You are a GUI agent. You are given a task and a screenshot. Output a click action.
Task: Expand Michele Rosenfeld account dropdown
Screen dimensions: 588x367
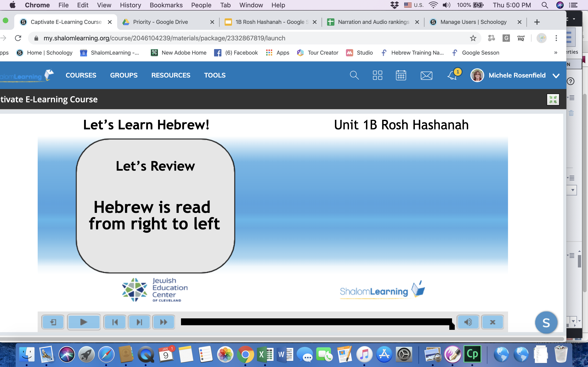(x=556, y=76)
